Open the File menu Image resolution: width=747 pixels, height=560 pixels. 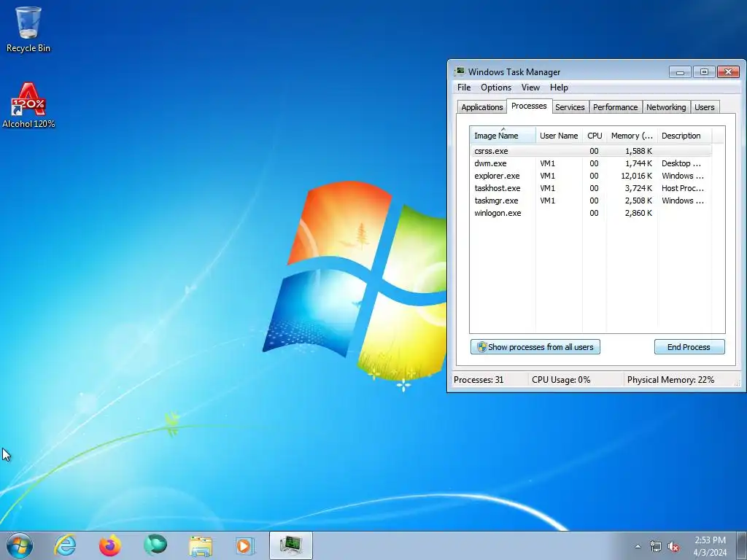click(463, 87)
